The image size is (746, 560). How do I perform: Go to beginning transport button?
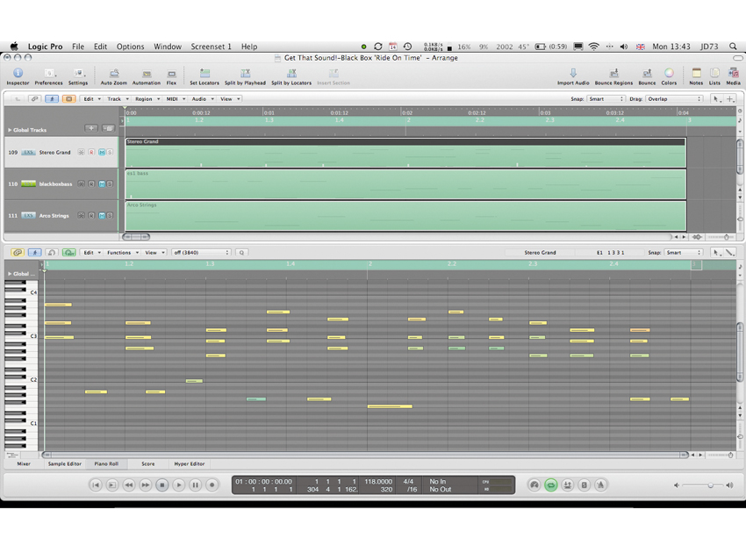click(x=96, y=485)
